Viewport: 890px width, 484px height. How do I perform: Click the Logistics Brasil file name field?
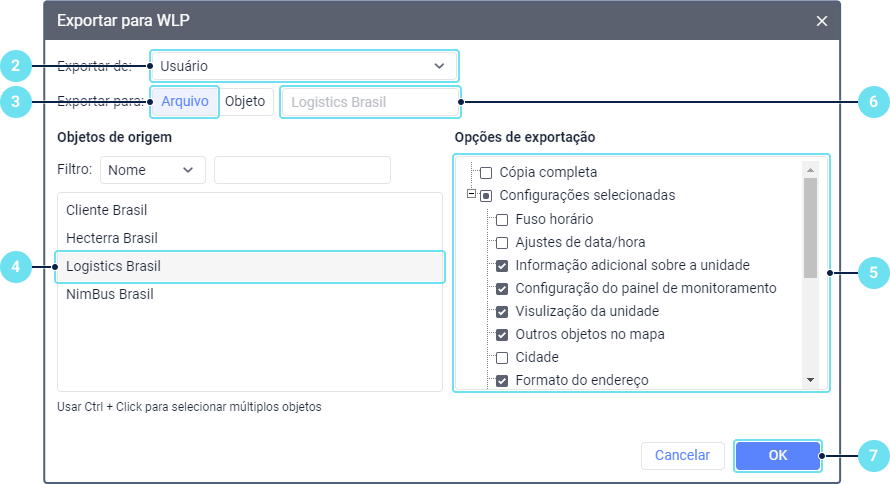point(370,102)
